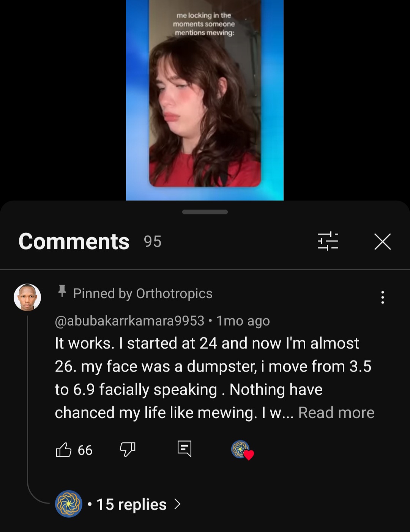Tap the video playing above the comments
The height and width of the screenshot is (532, 410).
(205, 100)
